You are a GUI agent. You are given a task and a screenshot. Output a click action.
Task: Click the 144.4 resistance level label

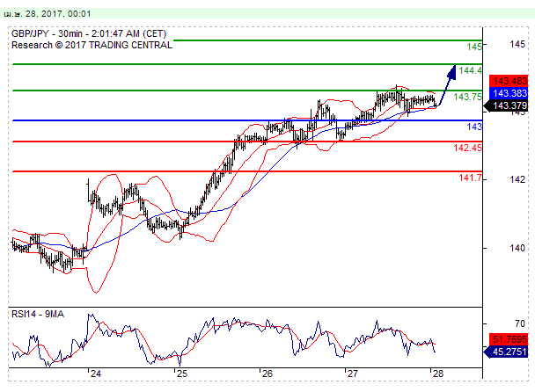coord(471,71)
